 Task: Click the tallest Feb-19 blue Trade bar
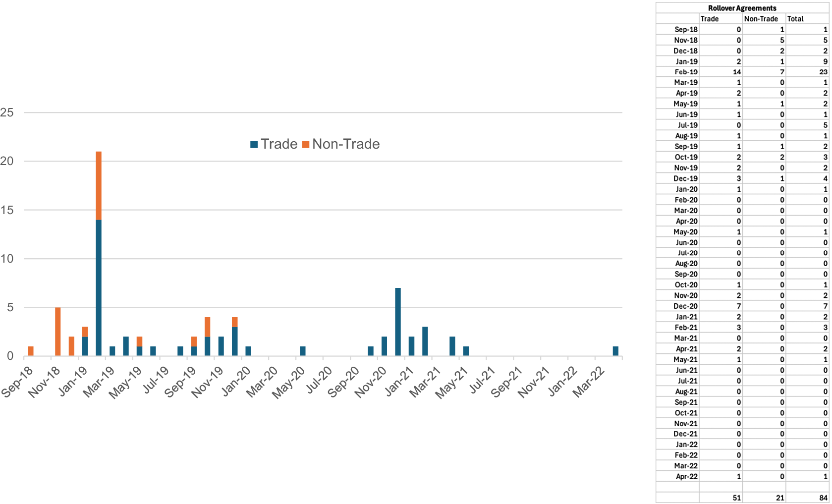[99, 287]
